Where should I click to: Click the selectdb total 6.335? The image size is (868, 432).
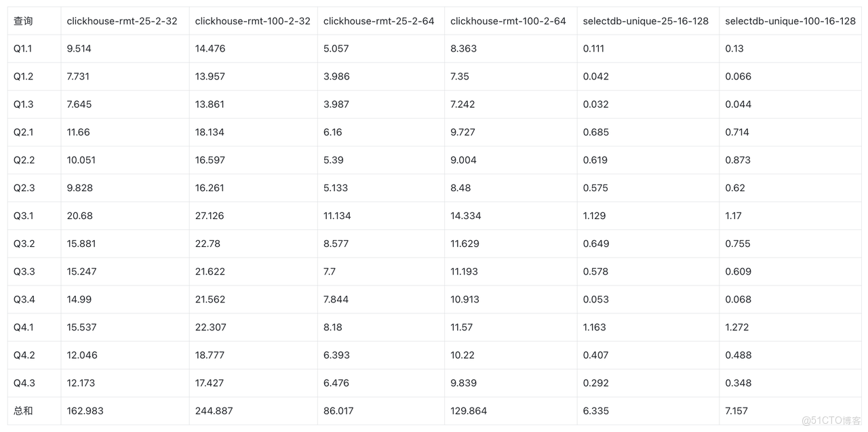point(596,411)
